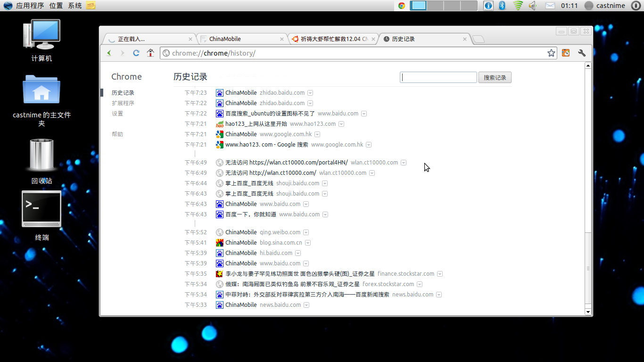
Task: Reload the history page
Action: [x=136, y=53]
